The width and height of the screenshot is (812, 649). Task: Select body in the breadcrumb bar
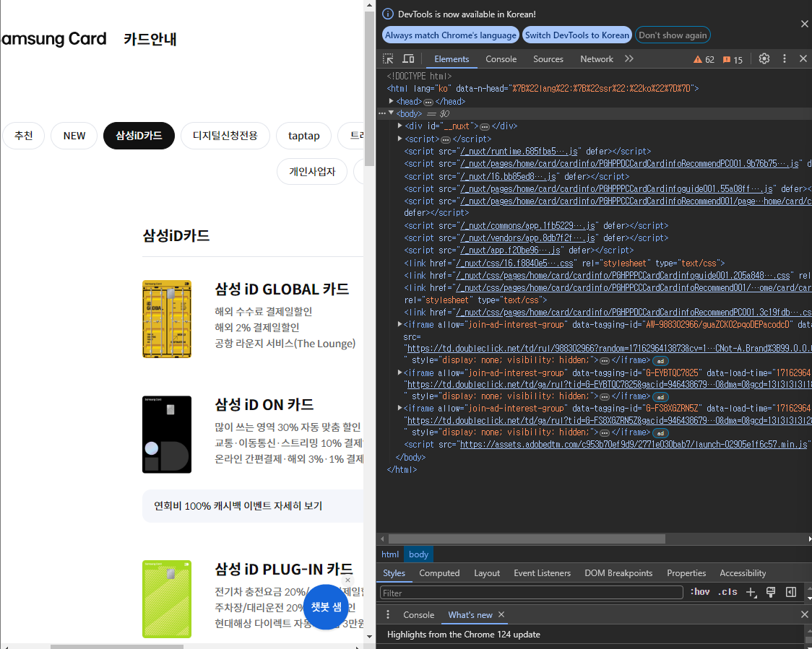click(418, 554)
